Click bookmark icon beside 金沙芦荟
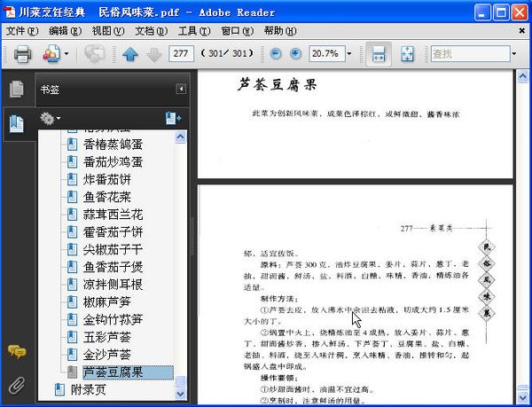Screen dimensions: 532x407 pyautogui.click(x=72, y=355)
